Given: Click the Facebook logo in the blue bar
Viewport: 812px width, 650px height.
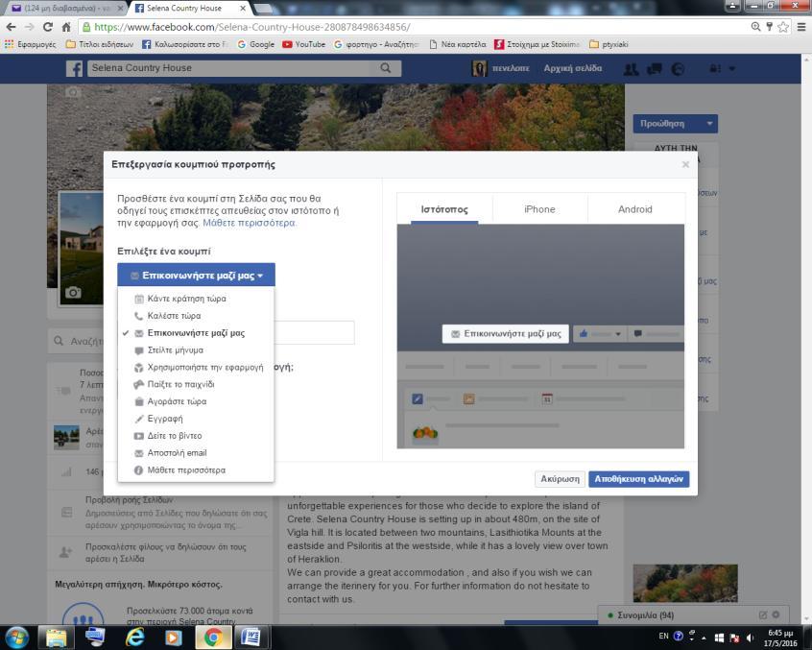Looking at the screenshot, I should (74, 68).
